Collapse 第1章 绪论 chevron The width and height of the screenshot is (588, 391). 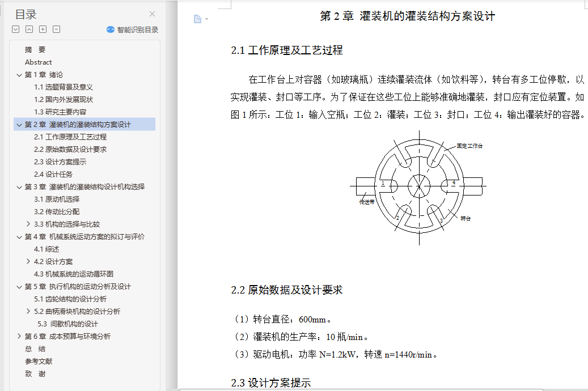point(19,75)
